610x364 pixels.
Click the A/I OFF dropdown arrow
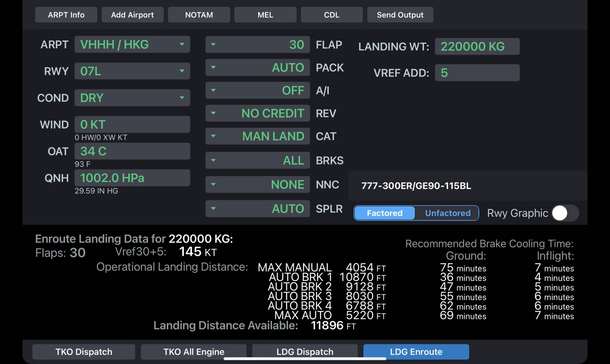[213, 90]
